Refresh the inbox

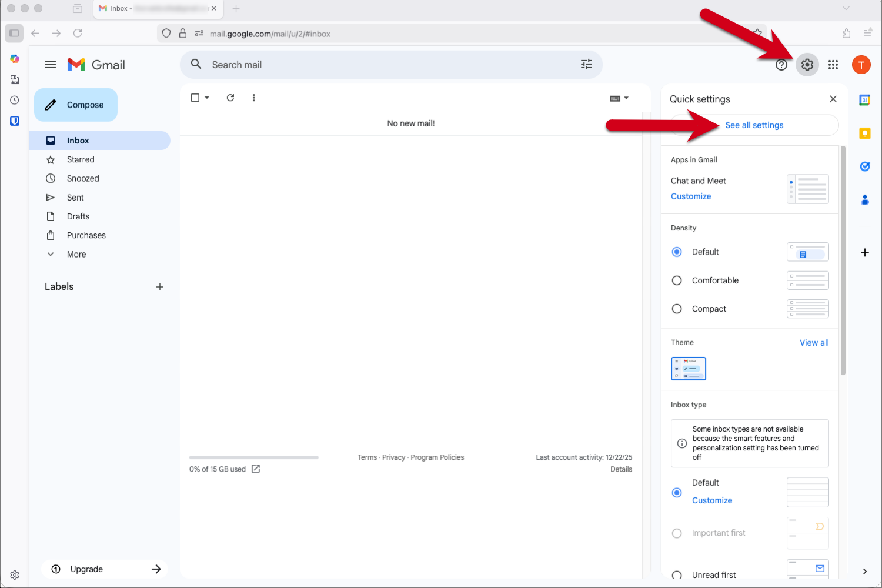point(230,98)
